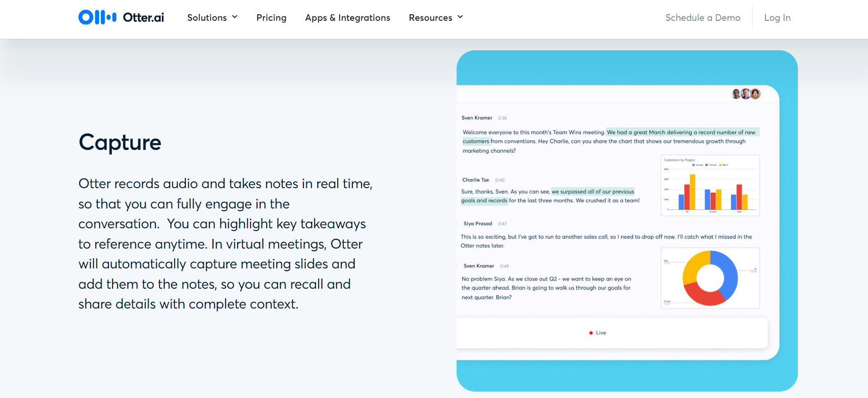Click the chevron arrow beside Resources
The height and width of the screenshot is (398, 868).
point(460,17)
